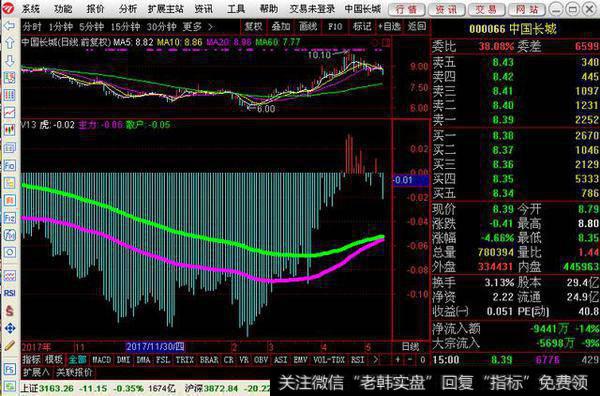Switch to 1分钟 chart period

pos(60,27)
